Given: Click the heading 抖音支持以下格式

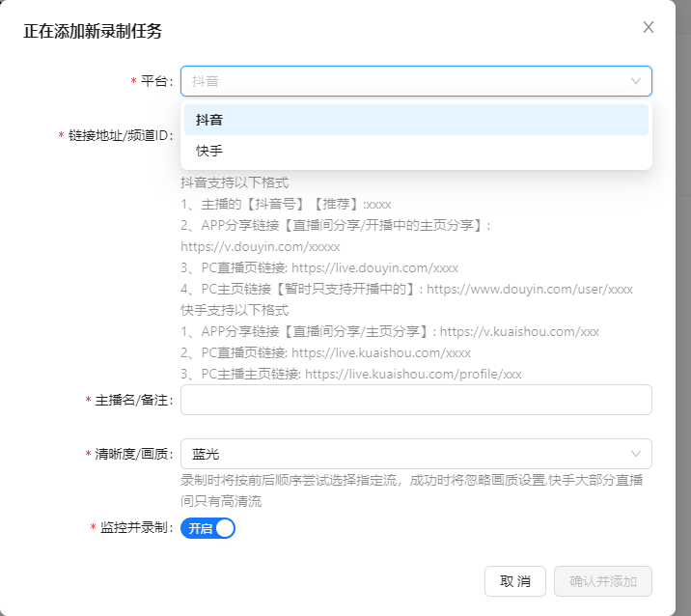Looking at the screenshot, I should (x=235, y=182).
